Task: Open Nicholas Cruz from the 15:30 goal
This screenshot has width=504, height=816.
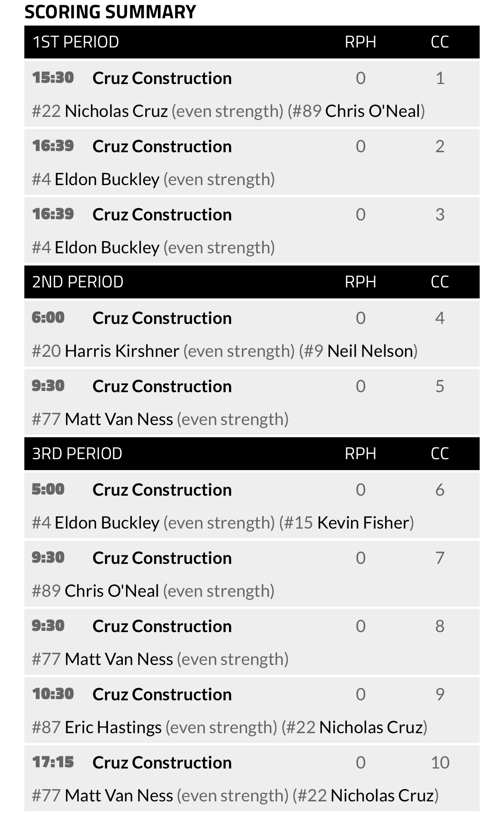Action: 116,111
